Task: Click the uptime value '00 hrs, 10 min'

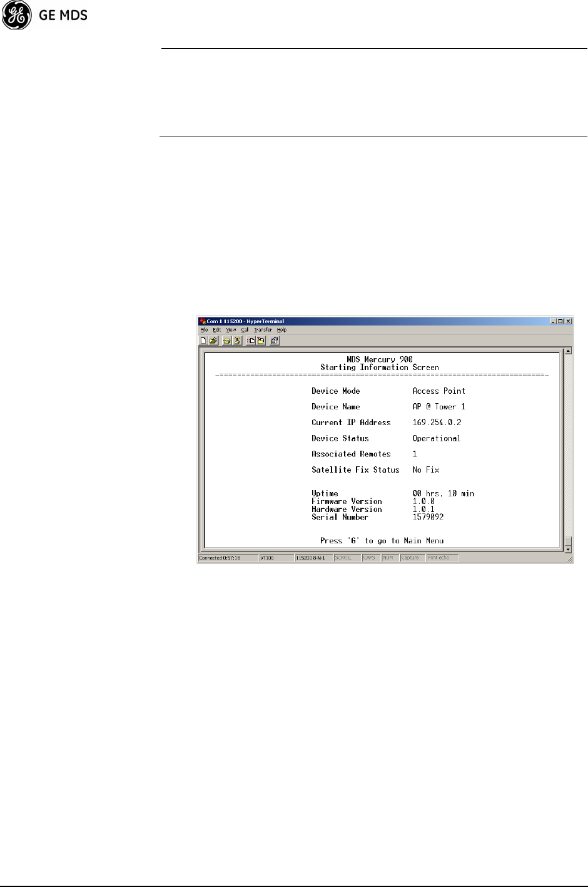Action: 444,494
